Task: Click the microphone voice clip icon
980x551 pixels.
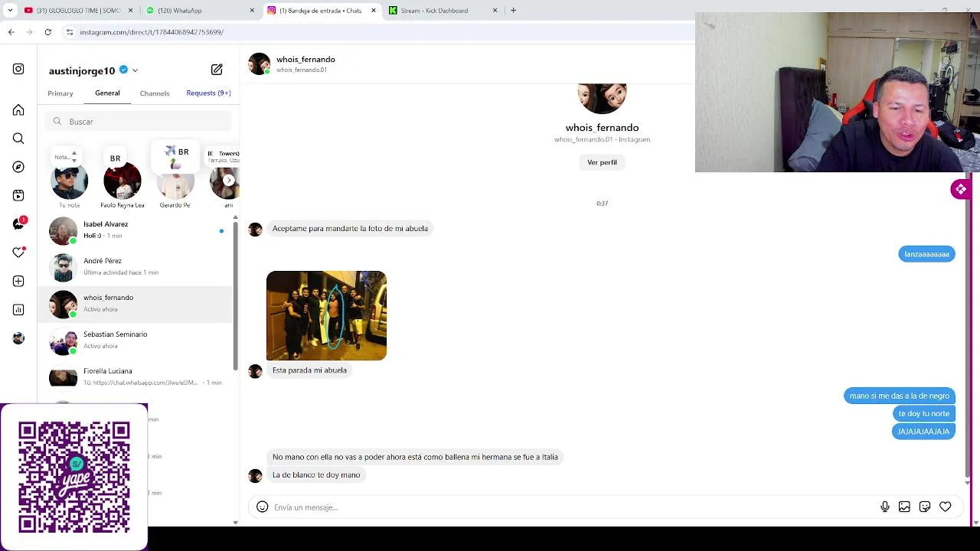Action: [x=885, y=507]
